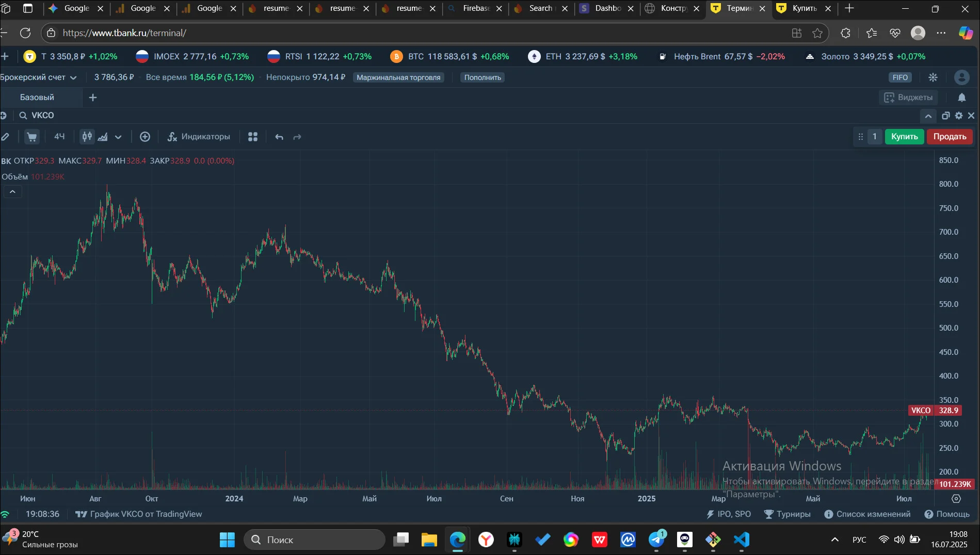This screenshot has height=555, width=980.
Task: Click the VKCO ticker search field
Action: pos(43,116)
